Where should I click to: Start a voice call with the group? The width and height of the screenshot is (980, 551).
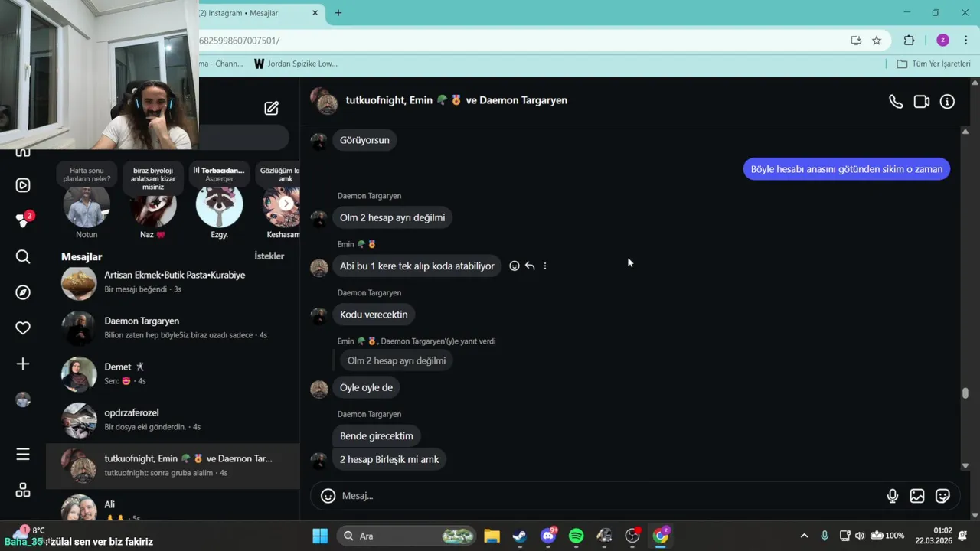(896, 101)
